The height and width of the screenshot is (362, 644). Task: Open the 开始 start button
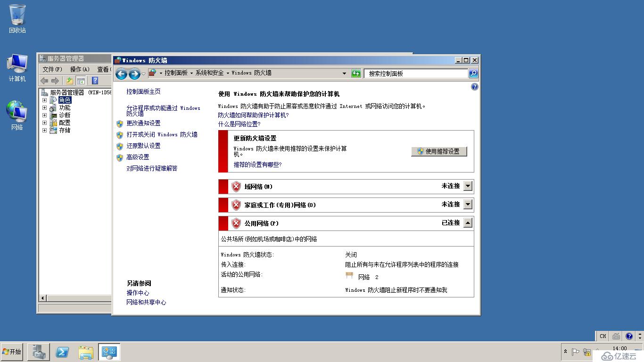point(12,352)
